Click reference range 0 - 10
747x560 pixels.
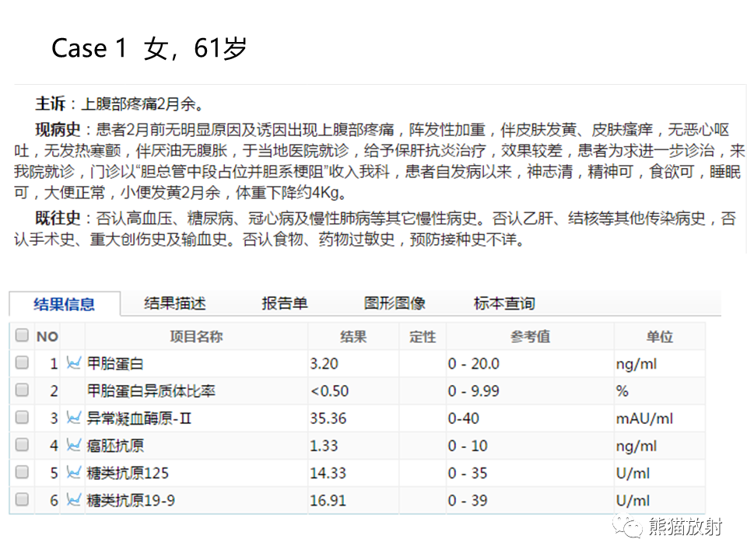(468, 446)
